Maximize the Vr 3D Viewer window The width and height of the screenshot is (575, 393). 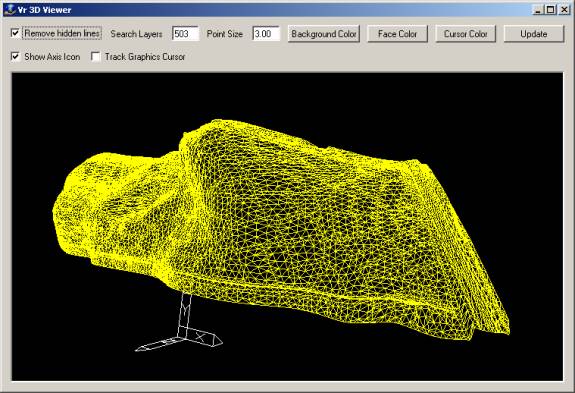[550, 10]
